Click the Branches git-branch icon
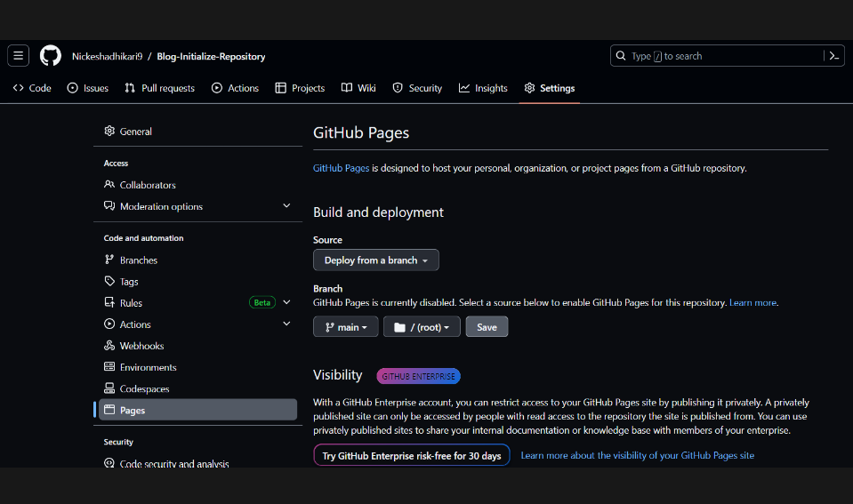 tap(109, 260)
